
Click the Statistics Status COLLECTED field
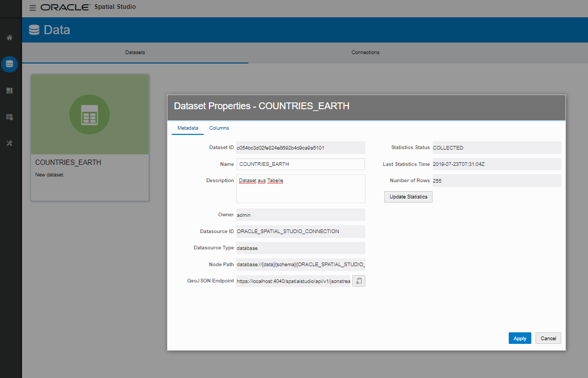coord(497,148)
